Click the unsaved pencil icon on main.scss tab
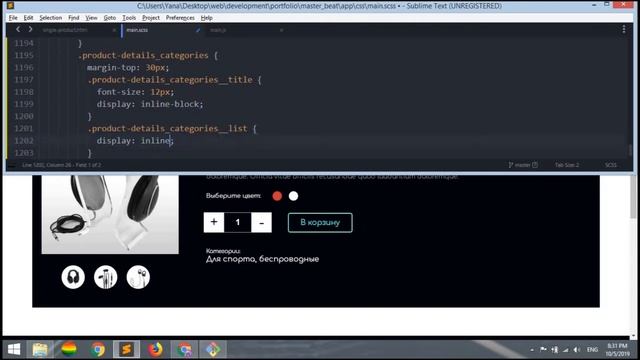640x360 pixels. pyautogui.click(x=198, y=30)
